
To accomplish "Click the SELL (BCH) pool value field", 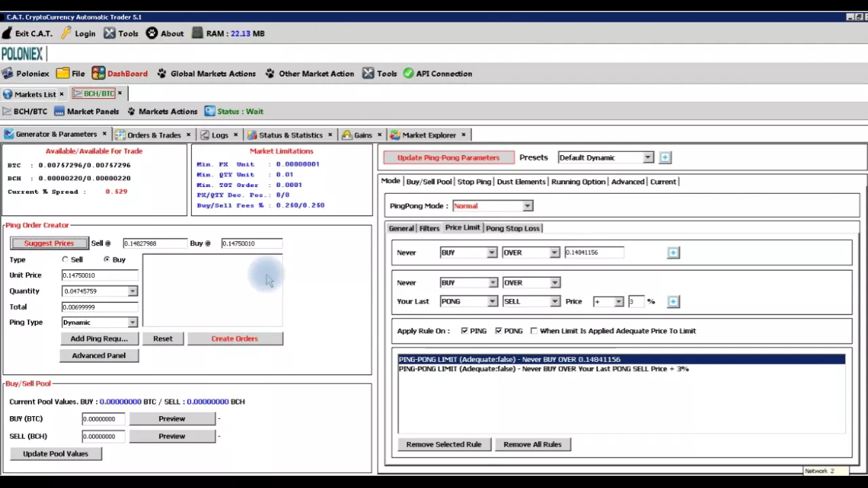I will [103, 436].
